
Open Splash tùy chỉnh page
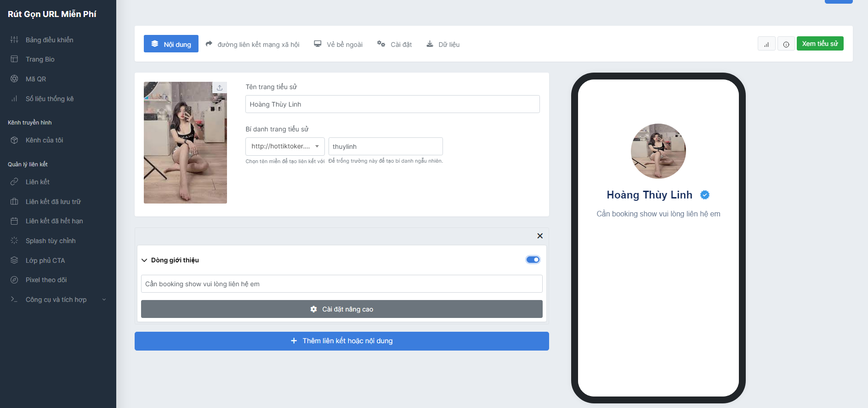51,241
